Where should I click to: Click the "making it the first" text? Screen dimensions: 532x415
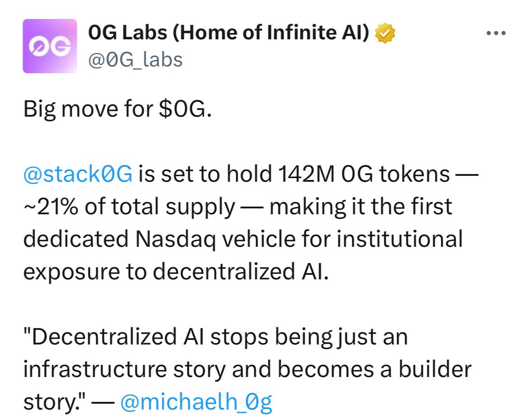pos(360,207)
